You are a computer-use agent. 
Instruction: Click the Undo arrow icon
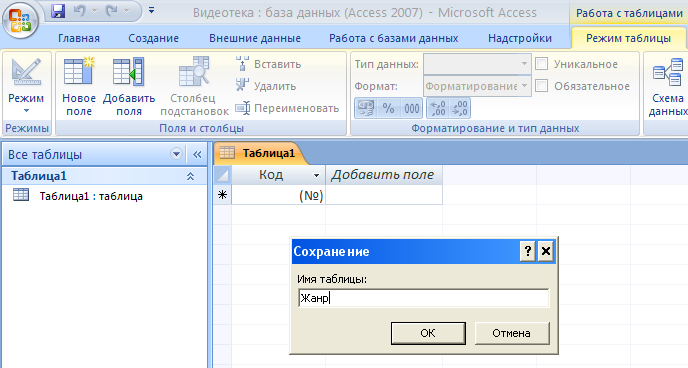coord(79,11)
